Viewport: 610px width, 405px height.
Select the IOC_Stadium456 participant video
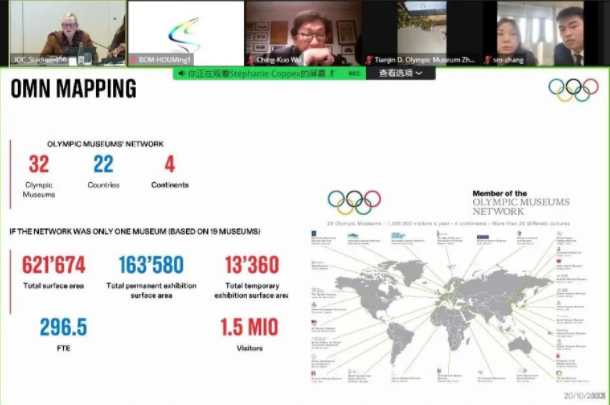click(x=67, y=33)
